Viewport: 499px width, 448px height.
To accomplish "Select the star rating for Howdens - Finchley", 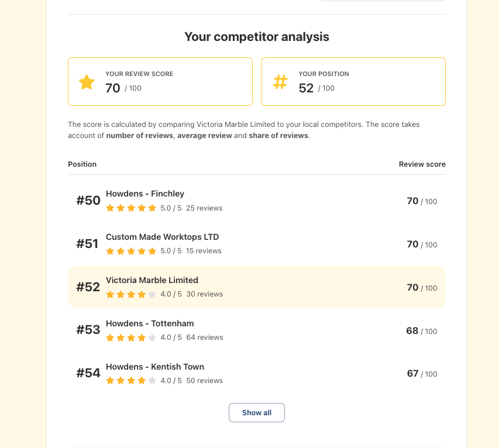I will tap(132, 208).
